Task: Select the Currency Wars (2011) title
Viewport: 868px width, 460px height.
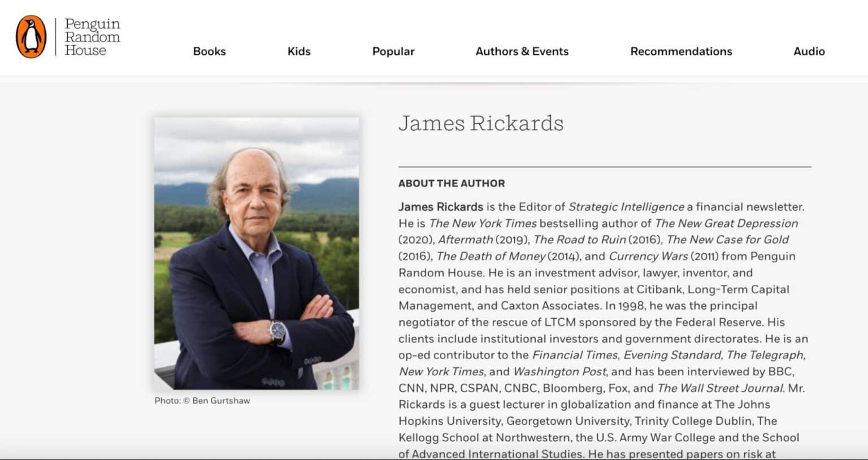Action: [648, 256]
